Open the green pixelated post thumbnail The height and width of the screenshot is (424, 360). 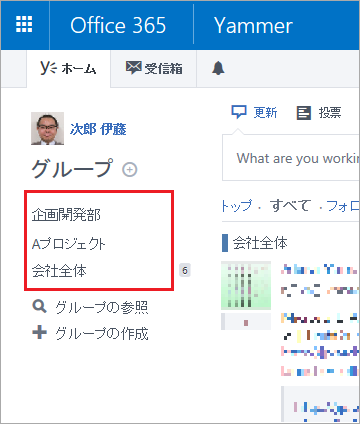tap(246, 285)
